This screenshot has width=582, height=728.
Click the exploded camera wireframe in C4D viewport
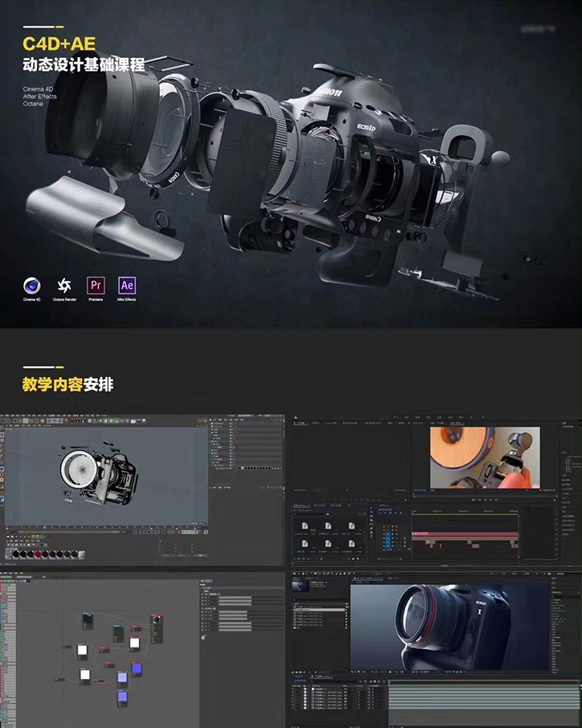point(98,474)
